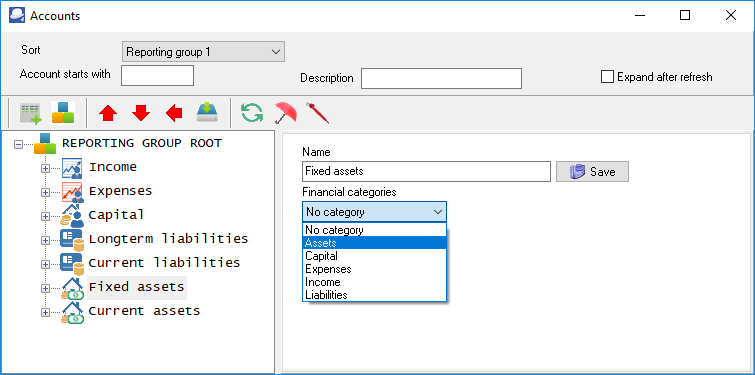Click the Current assets house icon

[x=72, y=312]
